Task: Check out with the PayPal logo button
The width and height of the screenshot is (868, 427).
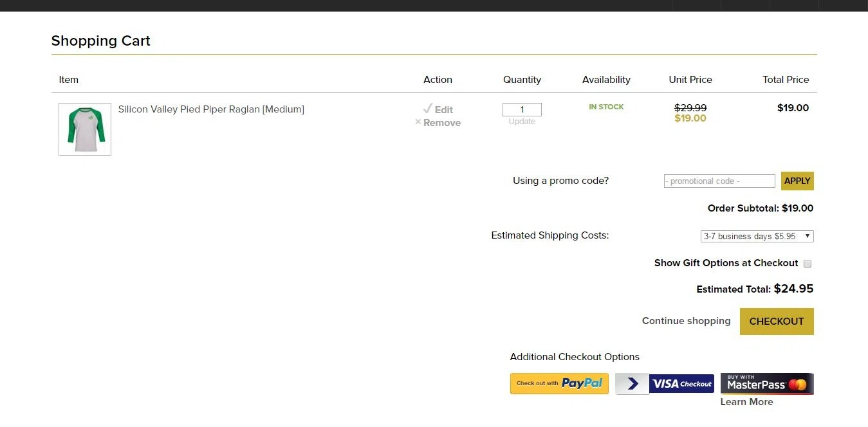Action: click(559, 383)
